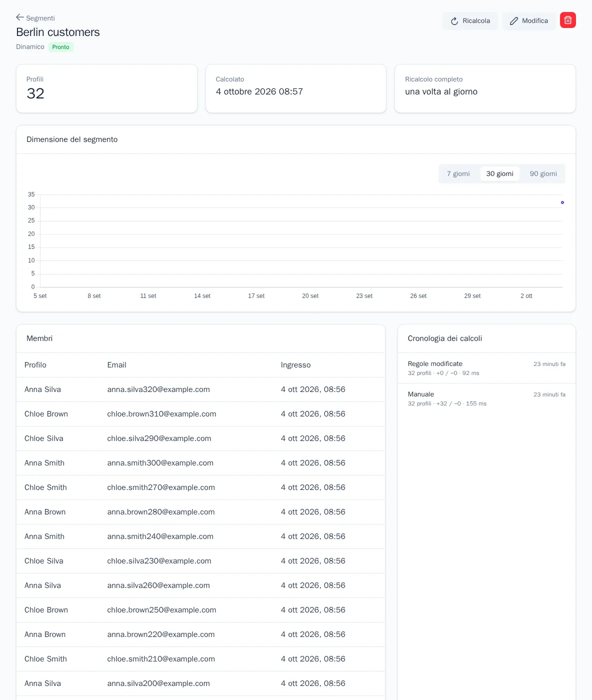Open the Modifica edit button
Screen dimensions: 592x700
(x=528, y=21)
